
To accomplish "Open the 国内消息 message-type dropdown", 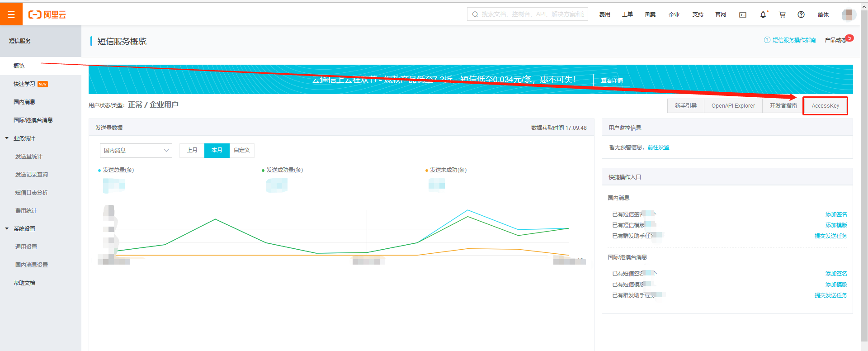I will coord(136,150).
